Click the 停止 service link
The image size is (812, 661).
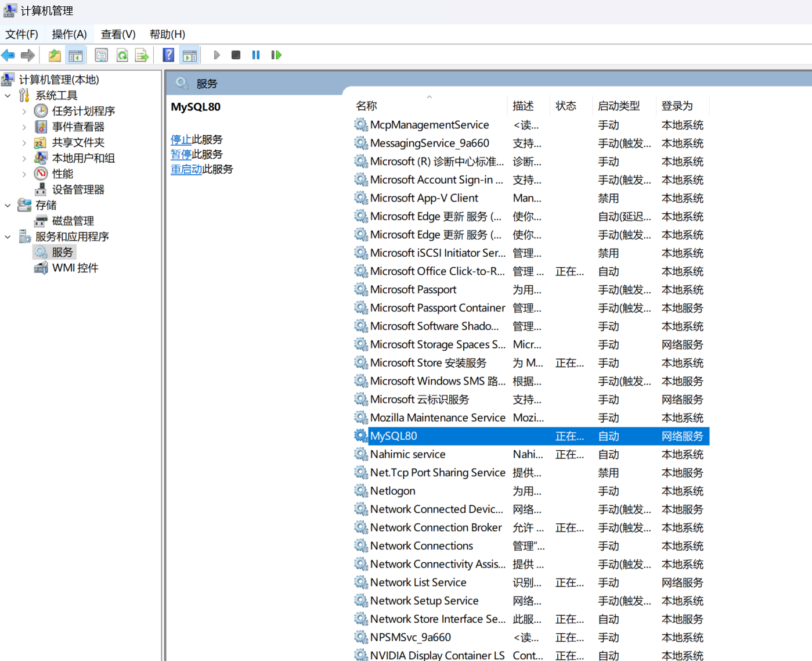[181, 139]
